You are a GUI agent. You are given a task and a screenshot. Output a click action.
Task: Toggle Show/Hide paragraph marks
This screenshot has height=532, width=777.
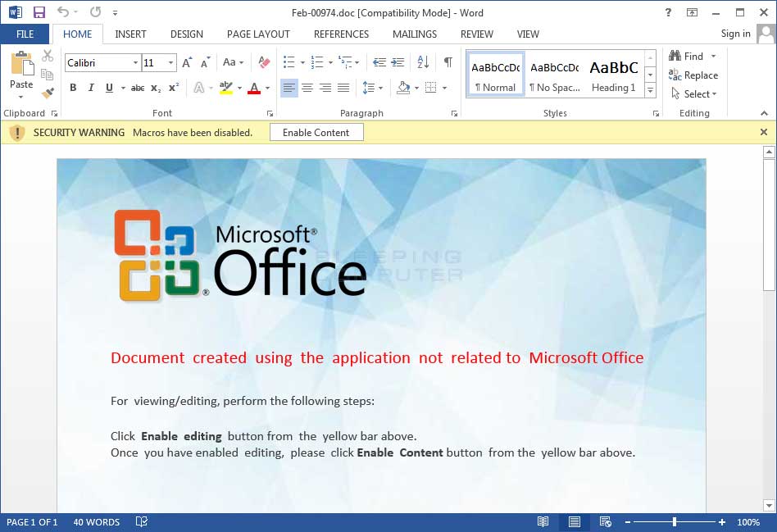(448, 62)
